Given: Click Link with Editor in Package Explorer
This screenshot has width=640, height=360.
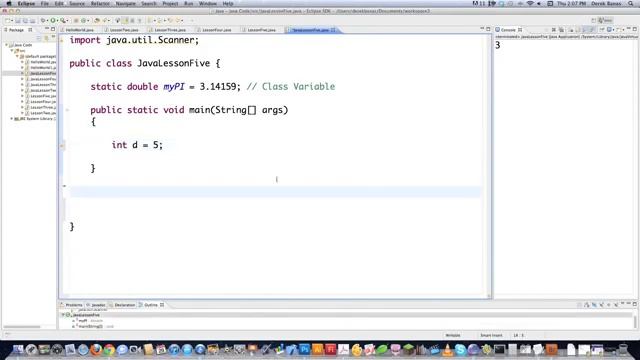Looking at the screenshot, I should pyautogui.click(x=46, y=38).
